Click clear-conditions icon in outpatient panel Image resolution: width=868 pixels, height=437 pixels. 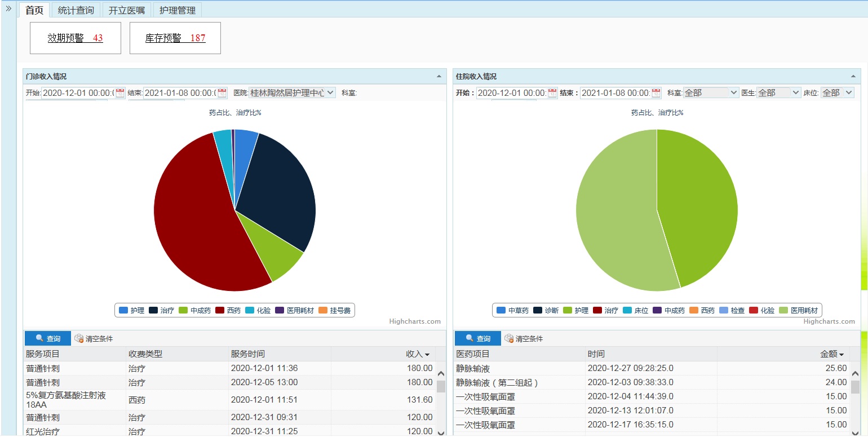coord(79,338)
